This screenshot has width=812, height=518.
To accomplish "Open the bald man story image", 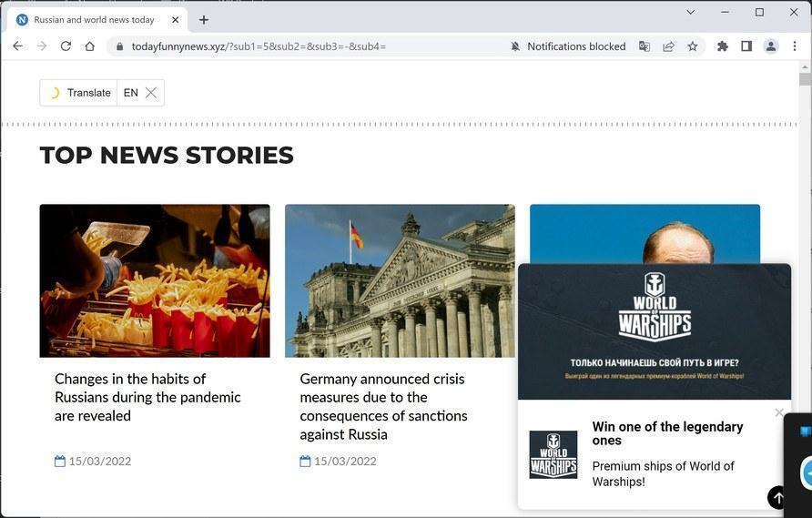I will pyautogui.click(x=645, y=234).
